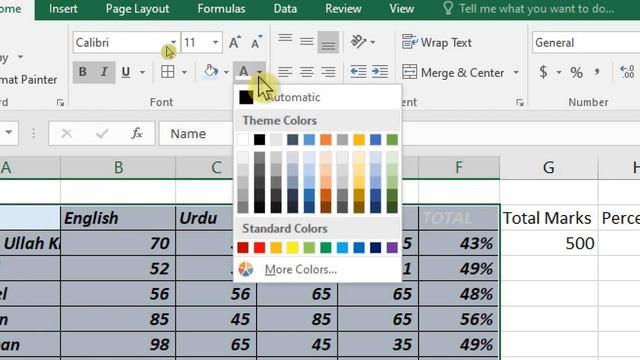Toggle Underline formatting button
The height and width of the screenshot is (360, 640).
coord(126,72)
